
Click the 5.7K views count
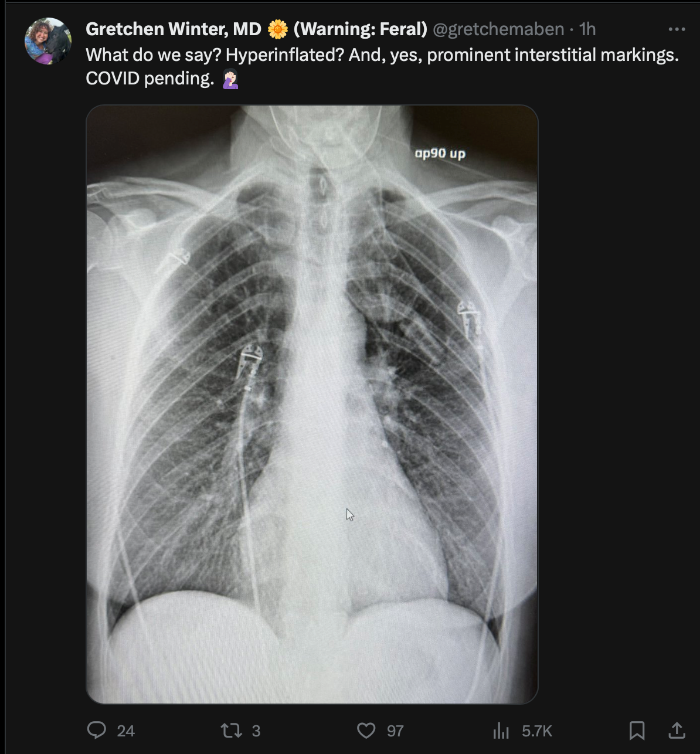point(537,731)
